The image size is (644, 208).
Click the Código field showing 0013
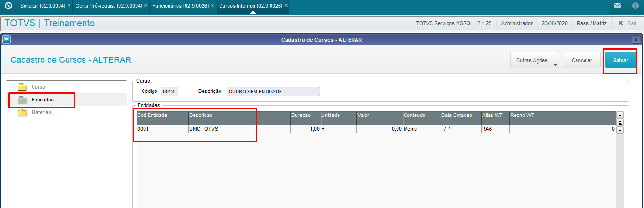coord(169,92)
